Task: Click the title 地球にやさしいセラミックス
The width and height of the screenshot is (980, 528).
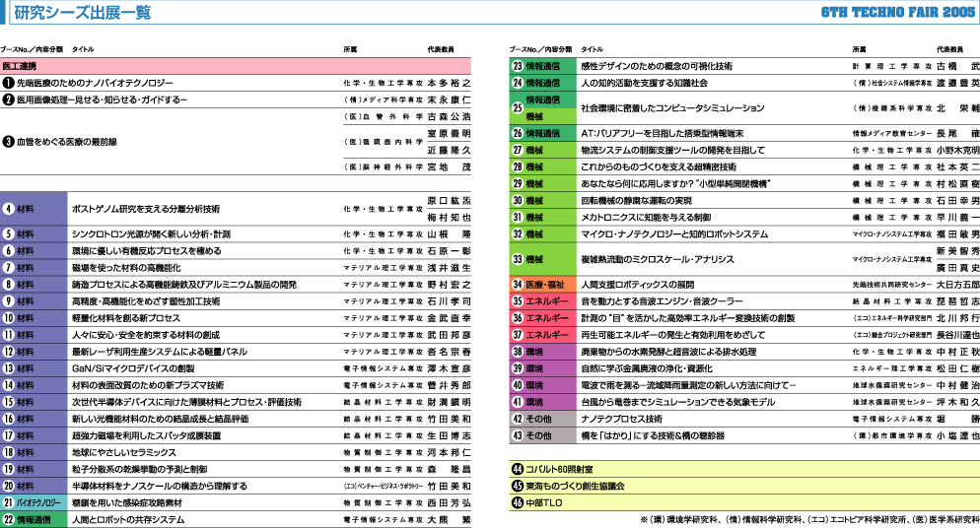Action: 124,452
